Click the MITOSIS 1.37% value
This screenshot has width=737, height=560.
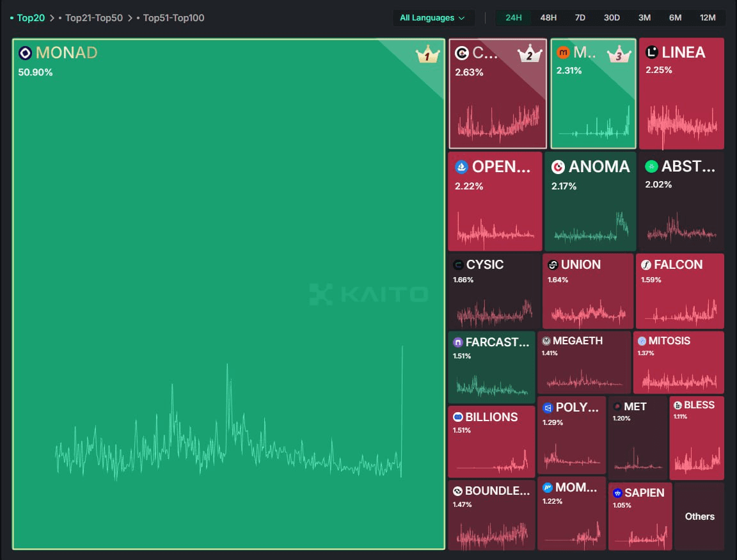coord(646,353)
